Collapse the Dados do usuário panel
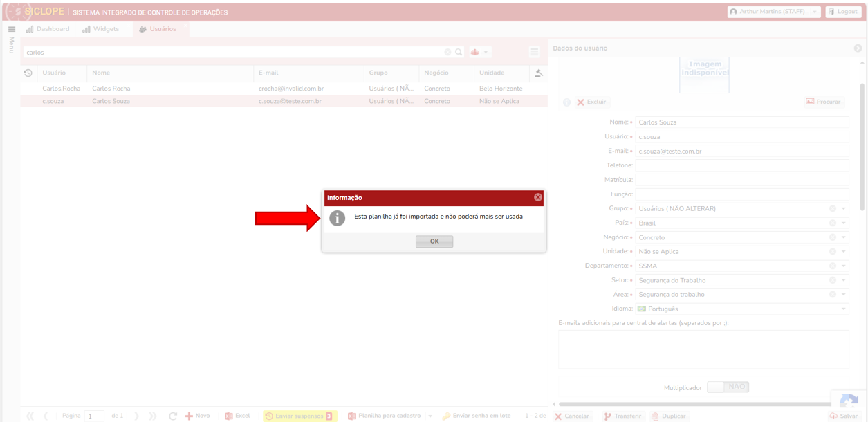 (858, 48)
